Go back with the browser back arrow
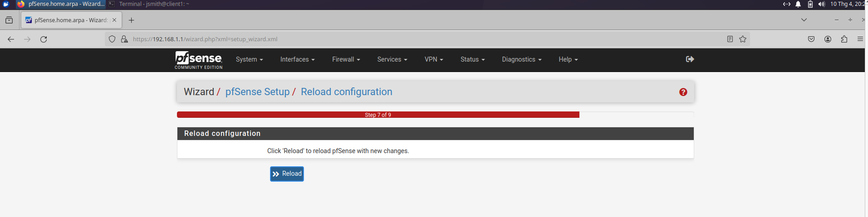Image resolution: width=868 pixels, height=217 pixels. pyautogui.click(x=11, y=39)
